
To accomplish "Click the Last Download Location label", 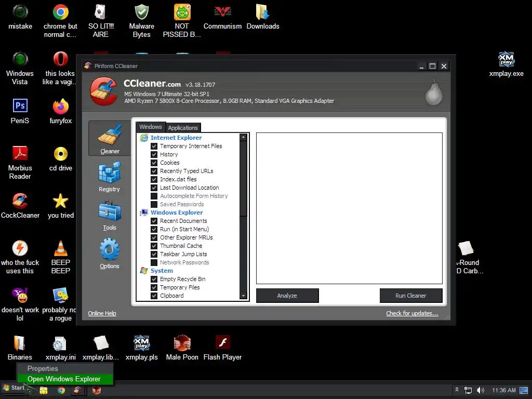I will pyautogui.click(x=189, y=188).
